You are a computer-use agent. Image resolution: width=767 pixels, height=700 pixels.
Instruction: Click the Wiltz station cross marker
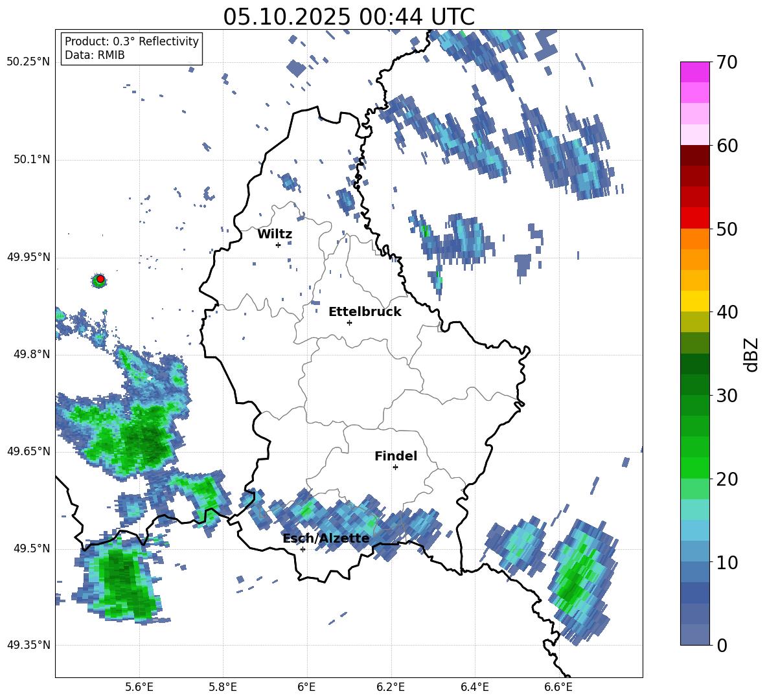point(278,245)
